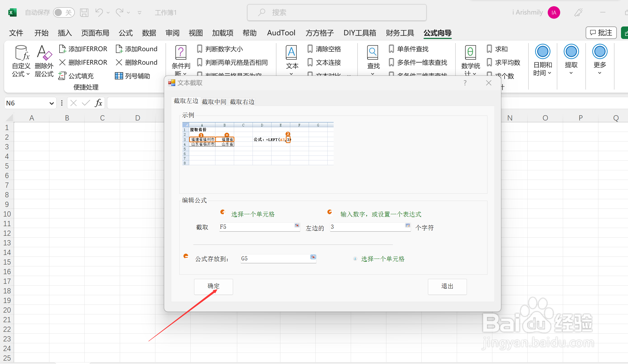Switch to 截取中间 tab in dialog
Screen dimensions: 628x364
click(214, 102)
